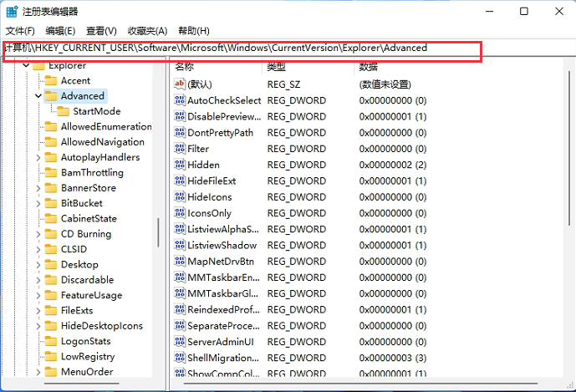Click the (数值未设置) data cell
576x392 pixels.
click(x=385, y=84)
